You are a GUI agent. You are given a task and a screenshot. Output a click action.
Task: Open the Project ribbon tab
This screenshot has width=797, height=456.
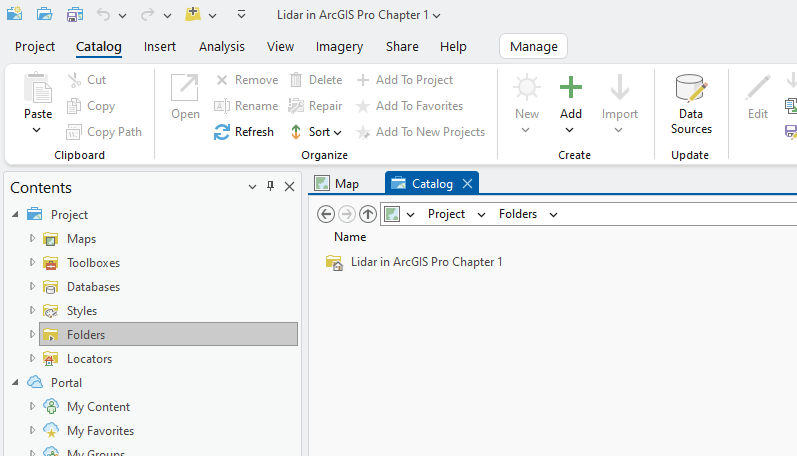(x=35, y=47)
